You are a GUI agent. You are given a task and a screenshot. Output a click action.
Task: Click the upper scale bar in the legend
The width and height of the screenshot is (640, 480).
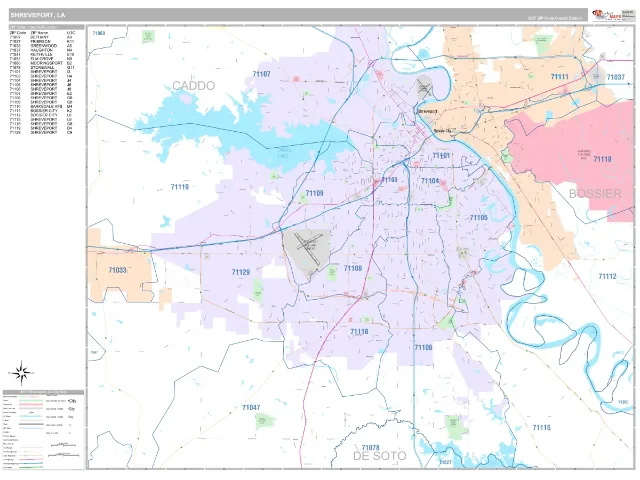[63, 444]
